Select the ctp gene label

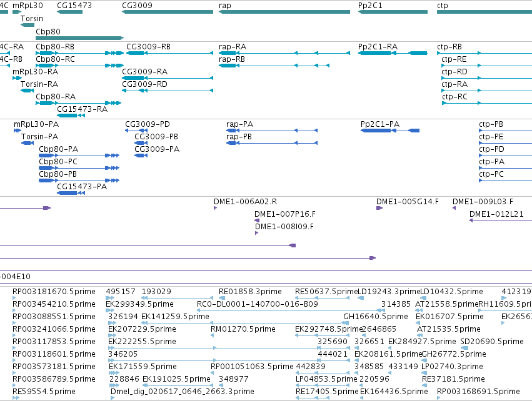(443, 6)
